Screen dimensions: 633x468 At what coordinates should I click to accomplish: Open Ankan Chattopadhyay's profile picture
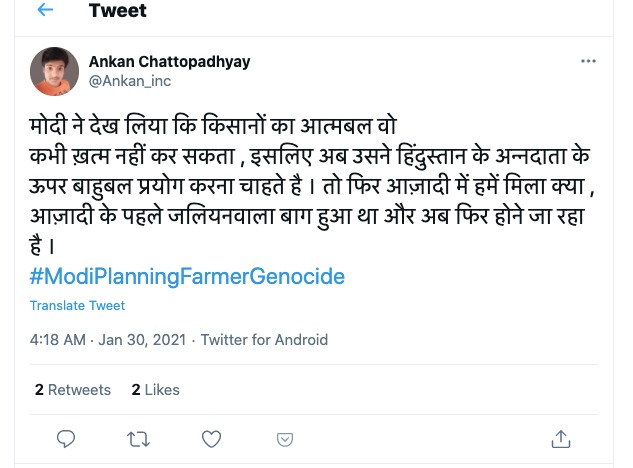[x=55, y=71]
